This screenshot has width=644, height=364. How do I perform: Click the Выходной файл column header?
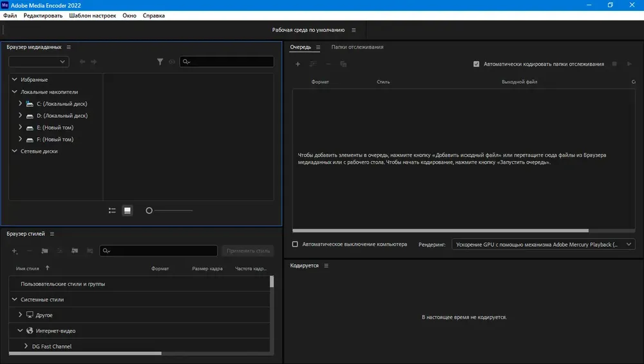520,82
